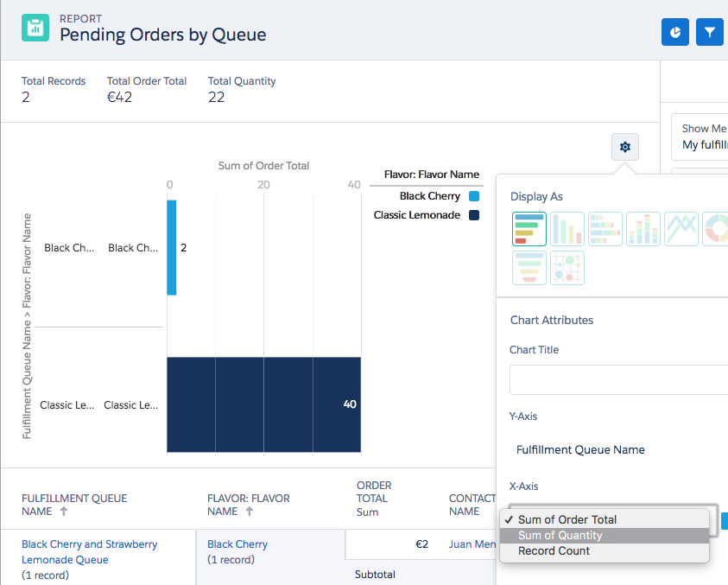Toggle the chart view button in header
This screenshot has width=728, height=585.
[x=675, y=32]
